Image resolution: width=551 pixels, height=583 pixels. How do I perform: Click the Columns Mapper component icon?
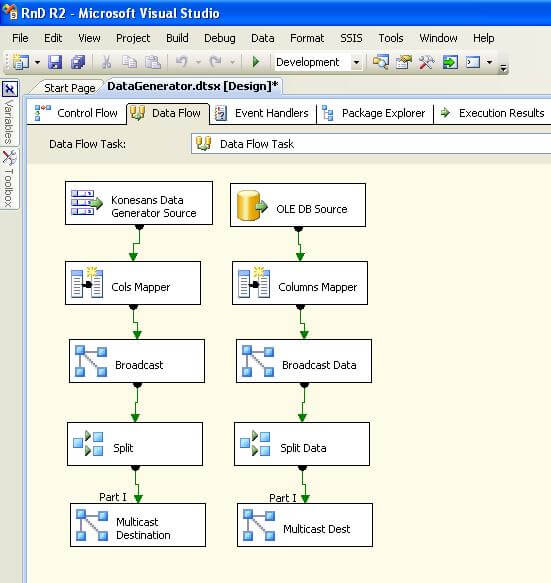pos(254,282)
